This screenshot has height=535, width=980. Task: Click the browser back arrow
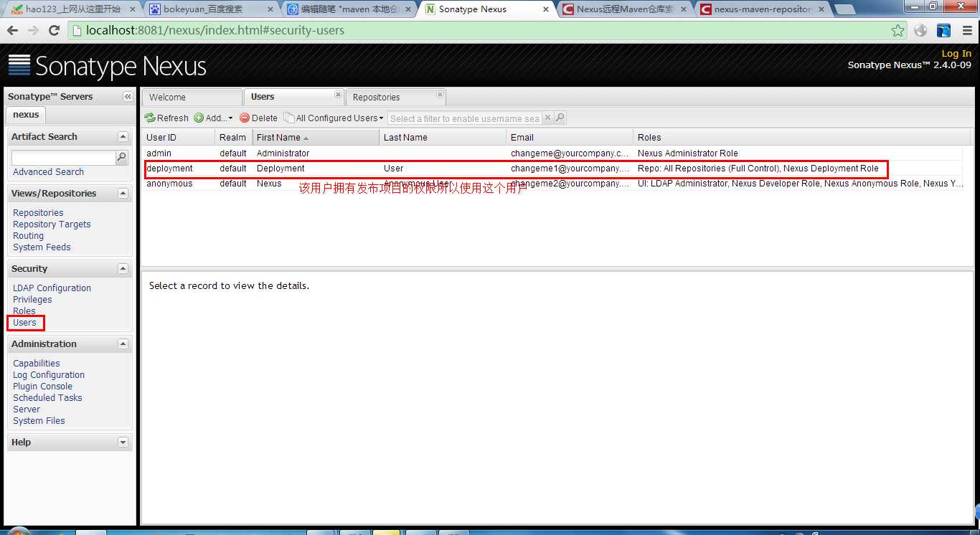pos(12,30)
